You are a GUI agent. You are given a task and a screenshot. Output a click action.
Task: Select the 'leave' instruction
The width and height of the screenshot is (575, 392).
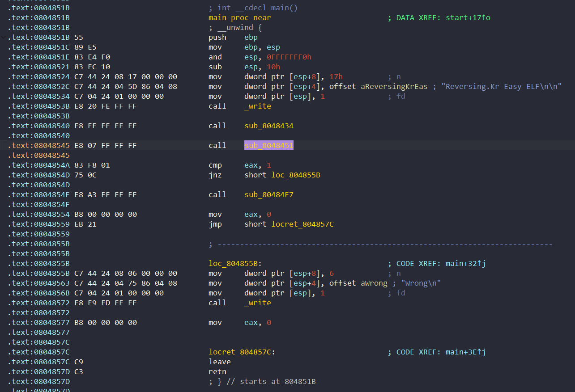220,362
